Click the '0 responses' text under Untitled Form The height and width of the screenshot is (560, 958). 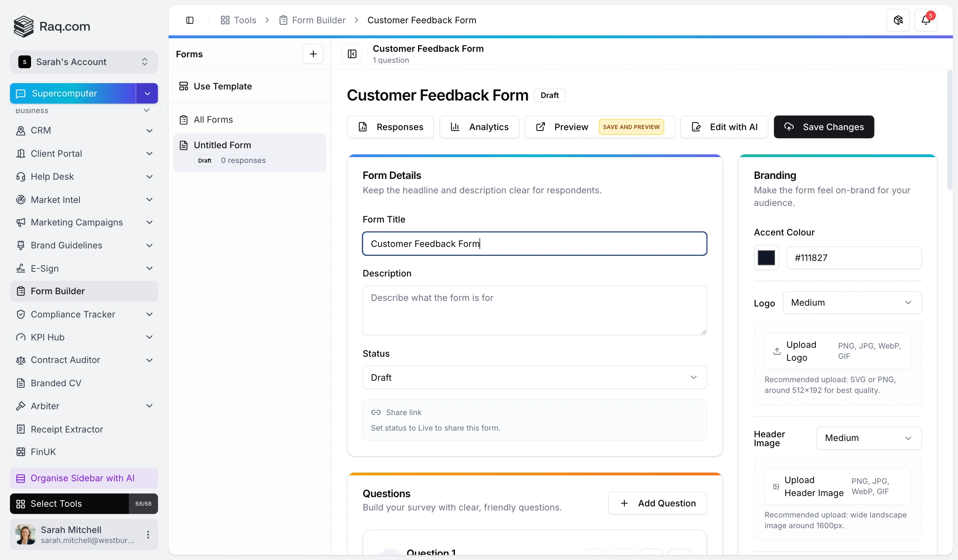click(243, 160)
